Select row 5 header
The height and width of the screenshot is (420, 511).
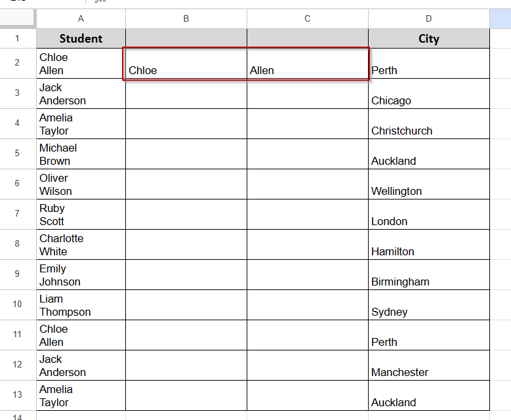[17, 154]
